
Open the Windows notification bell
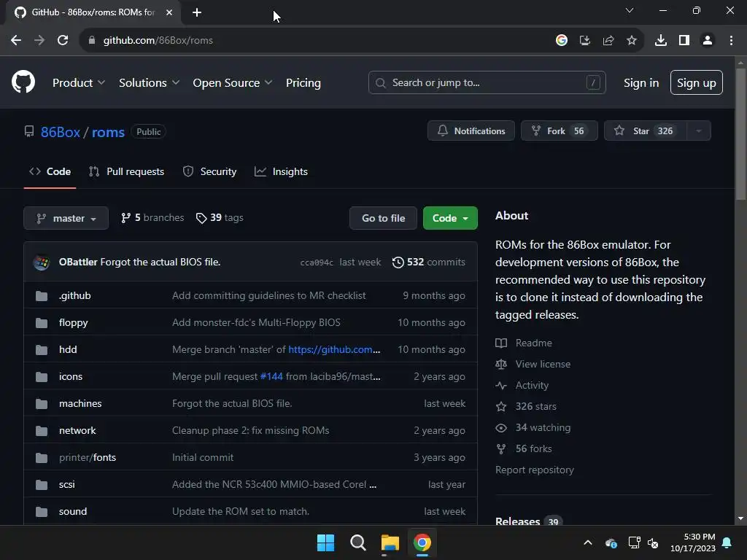pyautogui.click(x=727, y=542)
